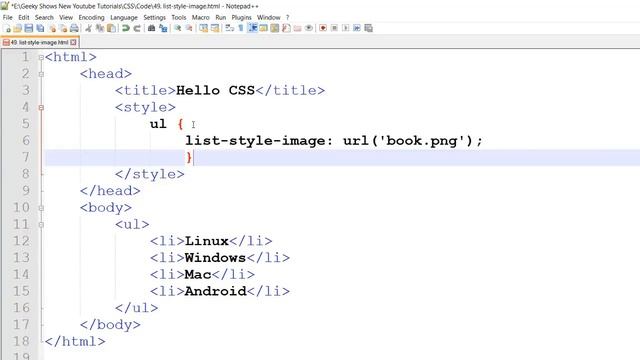Click the Redo arrow toolbar icon

[137, 28]
